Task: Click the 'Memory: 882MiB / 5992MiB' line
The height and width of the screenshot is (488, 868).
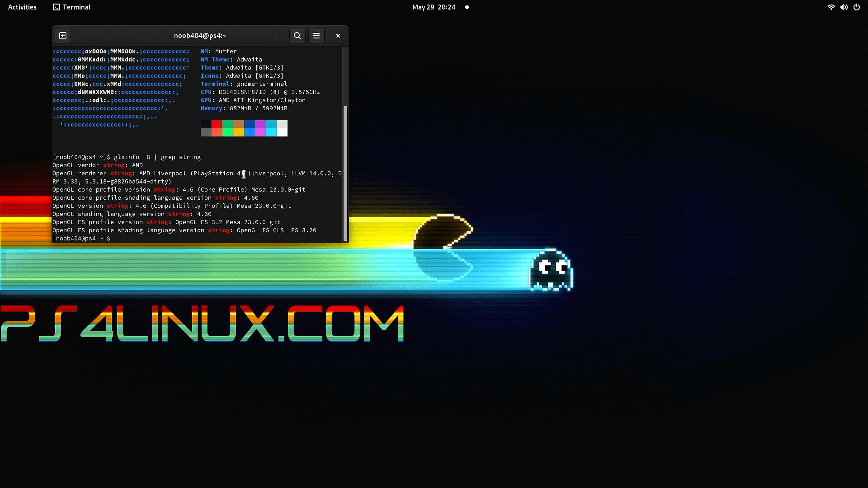Action: [x=244, y=108]
